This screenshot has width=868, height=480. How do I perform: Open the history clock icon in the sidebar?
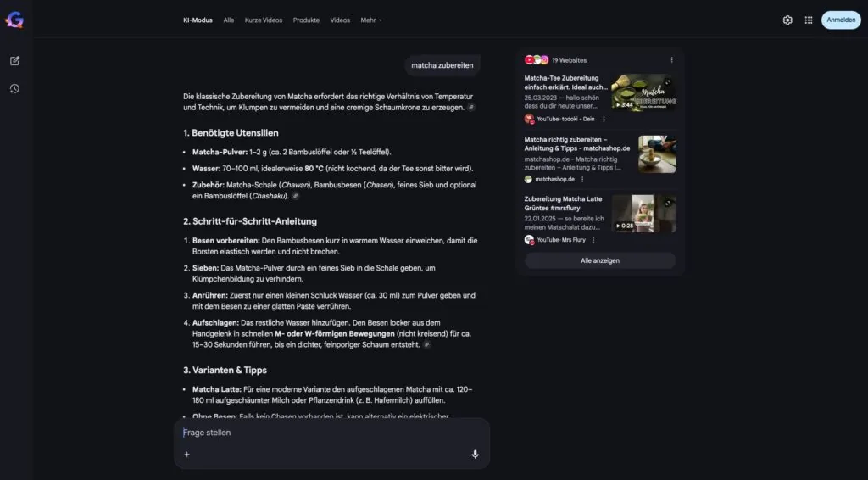click(x=15, y=88)
